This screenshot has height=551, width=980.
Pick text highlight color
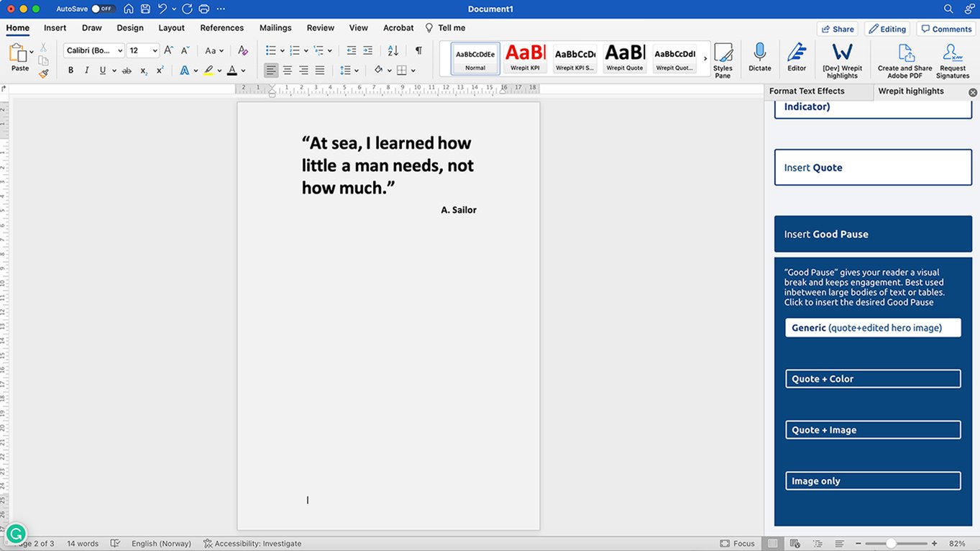pos(208,70)
